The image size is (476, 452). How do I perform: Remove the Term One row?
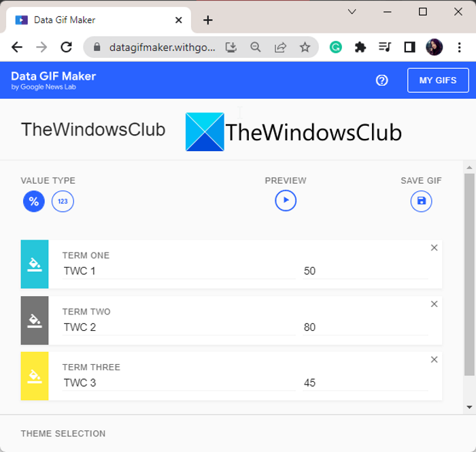click(x=434, y=248)
